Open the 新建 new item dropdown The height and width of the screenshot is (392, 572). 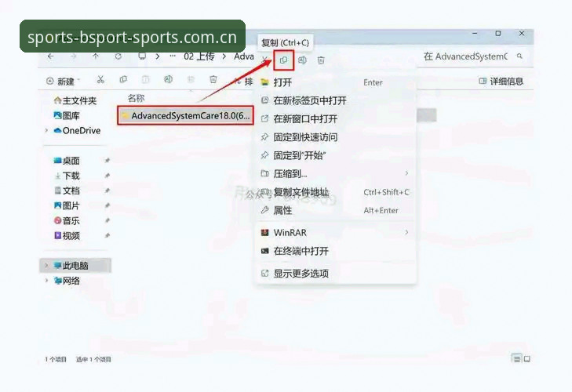63,82
